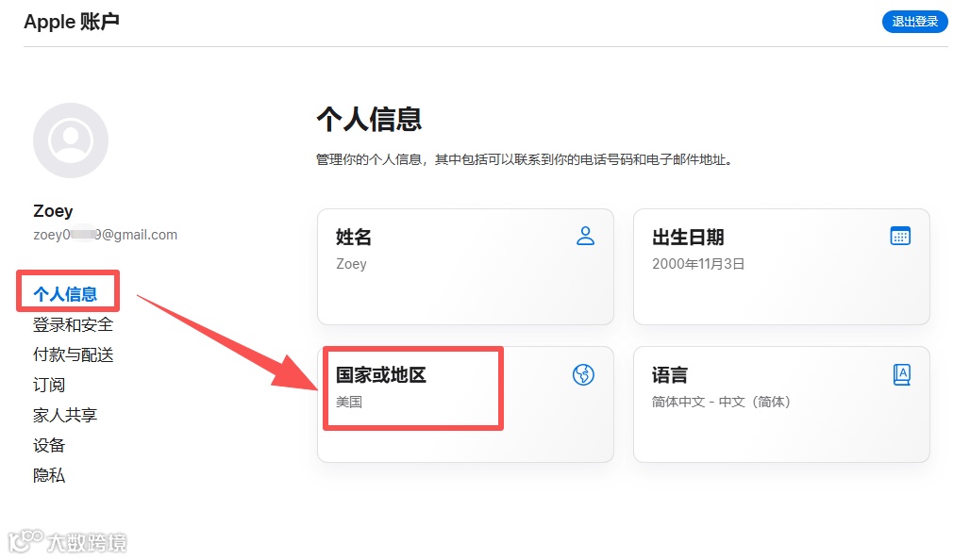Image resolution: width=970 pixels, height=560 pixels.
Task: Click the profile avatar placeholder image
Action: pyautogui.click(x=71, y=140)
